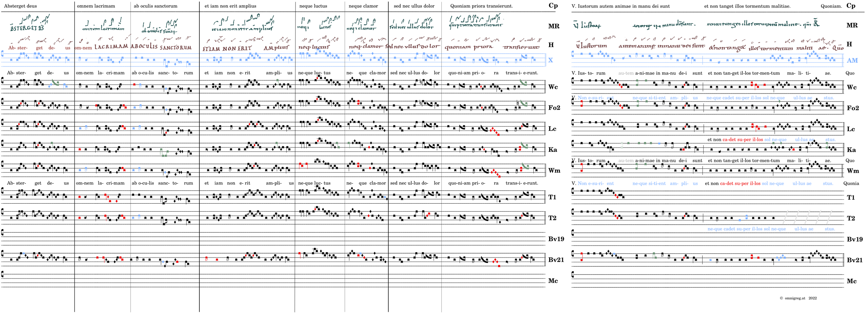Image resolution: width=868 pixels, height=315 pixels.
Task: Click the red 'LACRIMAM' manuscript text
Action: pyautogui.click(x=111, y=47)
